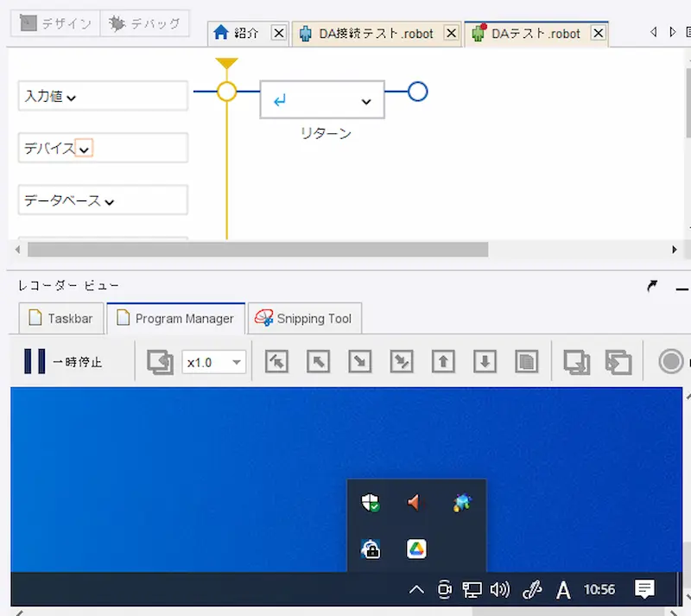Click the 一時停止 pause button
The image size is (691, 616).
63,362
